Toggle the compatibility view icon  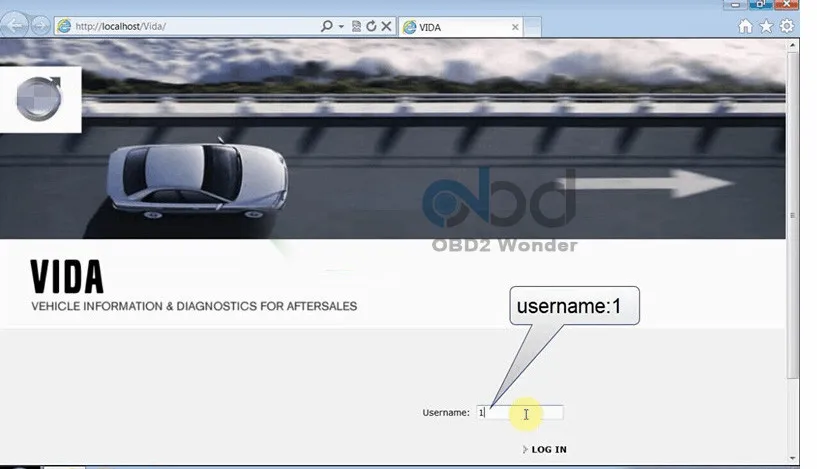point(356,26)
